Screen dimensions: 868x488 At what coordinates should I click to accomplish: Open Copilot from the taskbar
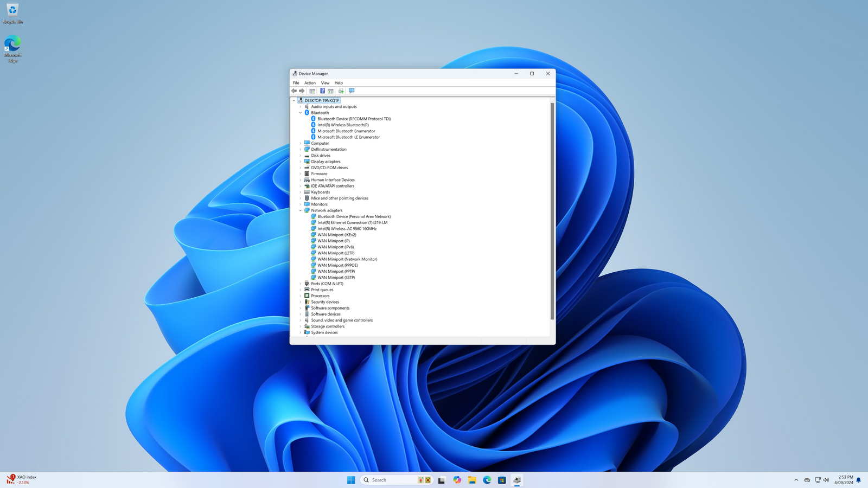[457, 480]
